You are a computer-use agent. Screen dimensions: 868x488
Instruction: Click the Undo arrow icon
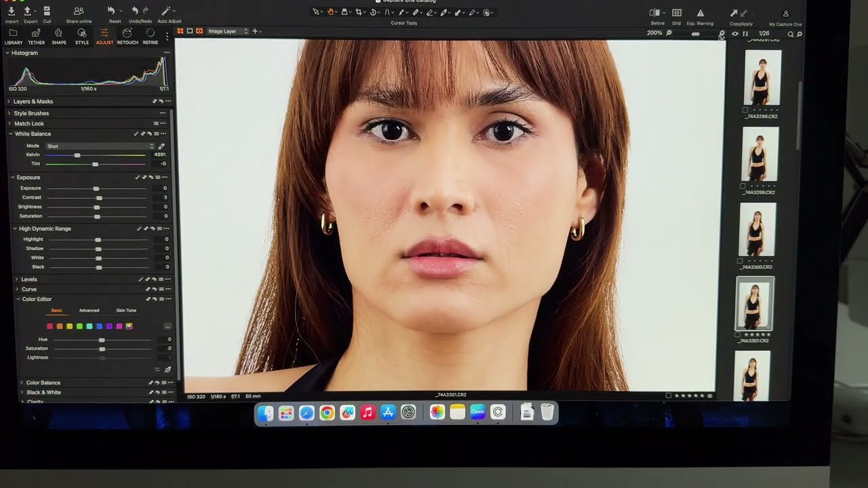pos(135,11)
